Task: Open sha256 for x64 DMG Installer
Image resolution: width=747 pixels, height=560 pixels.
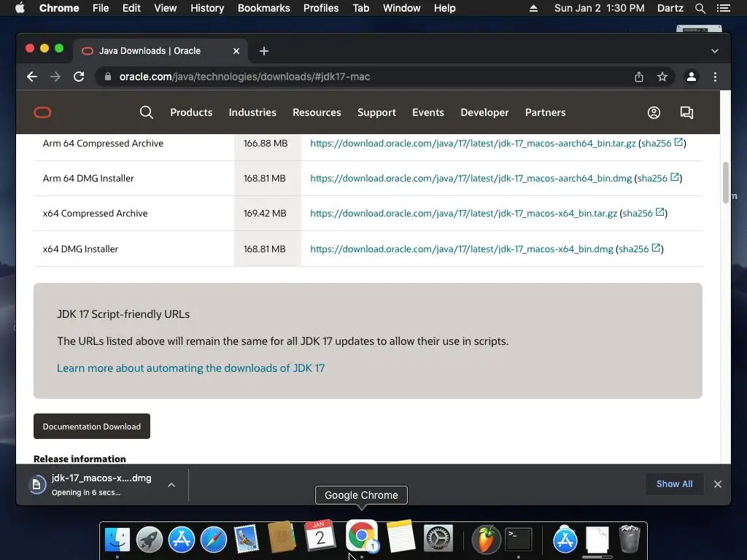Action: (639, 249)
